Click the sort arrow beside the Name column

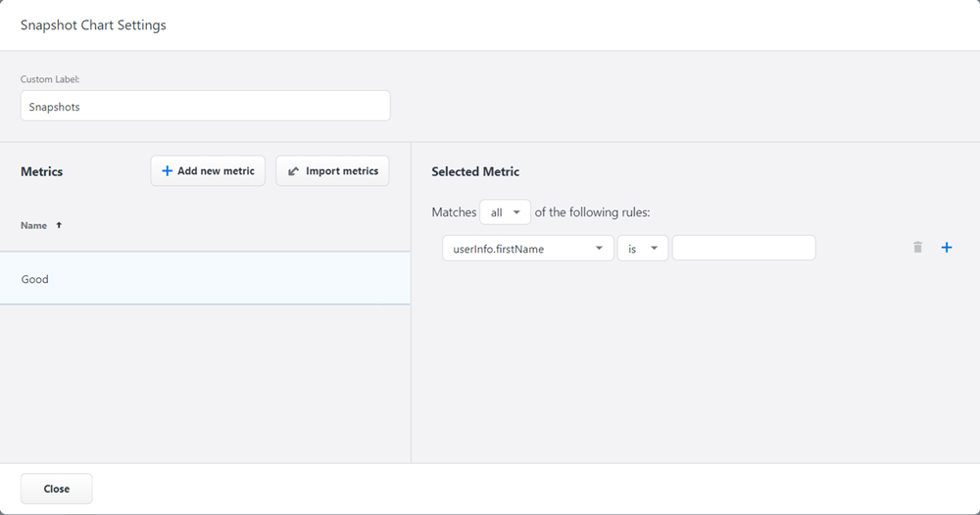click(x=59, y=225)
